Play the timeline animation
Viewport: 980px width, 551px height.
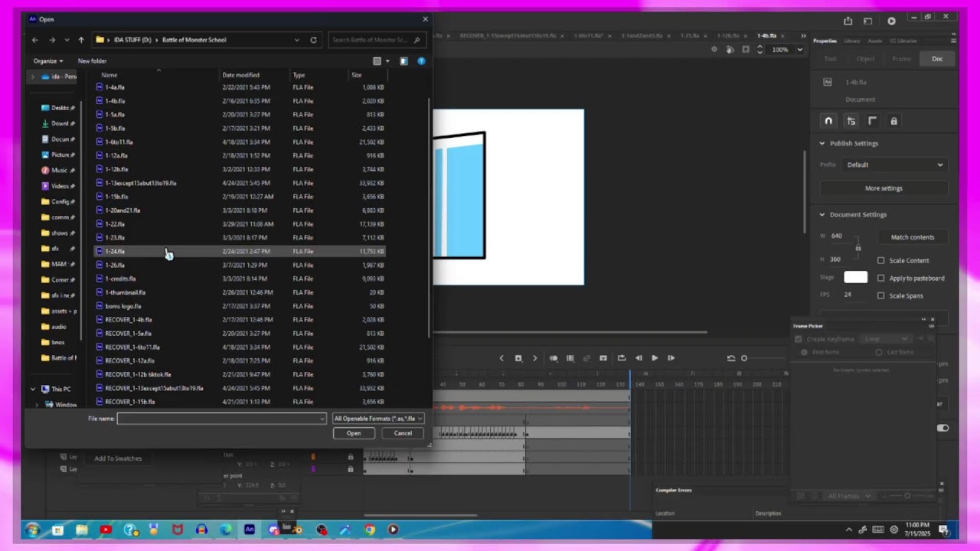tap(655, 358)
